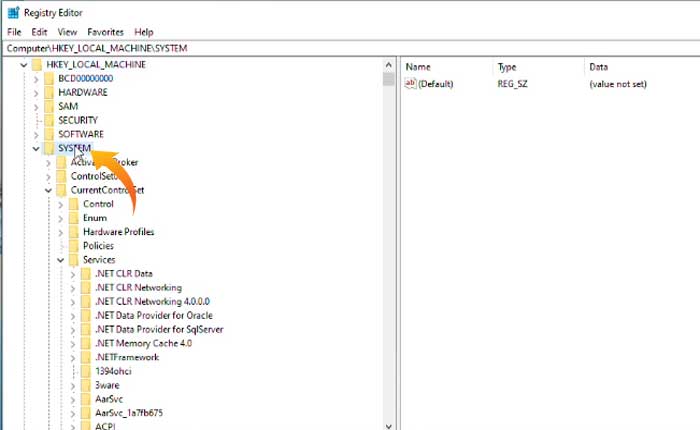Collapse the CurrentControlSet key

click(48, 191)
